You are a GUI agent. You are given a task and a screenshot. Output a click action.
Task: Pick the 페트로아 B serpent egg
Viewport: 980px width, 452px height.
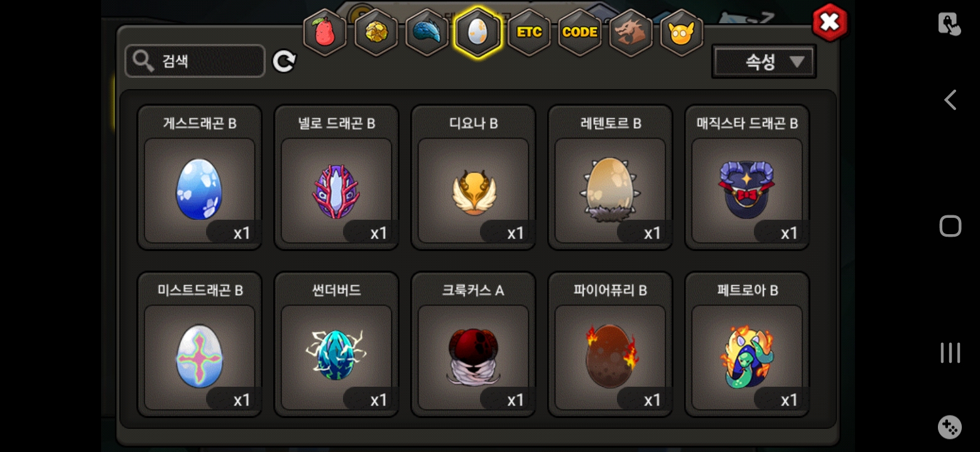coord(747,345)
